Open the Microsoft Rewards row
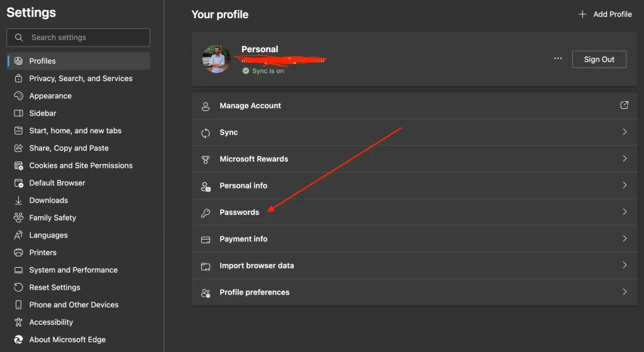The image size is (644, 352). click(414, 159)
